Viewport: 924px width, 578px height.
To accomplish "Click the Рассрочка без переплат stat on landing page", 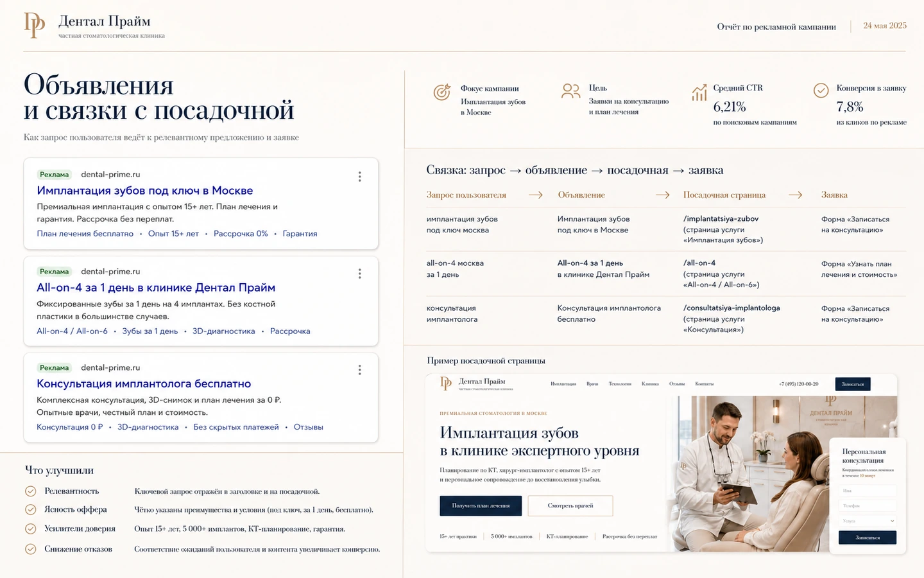I will [629, 536].
